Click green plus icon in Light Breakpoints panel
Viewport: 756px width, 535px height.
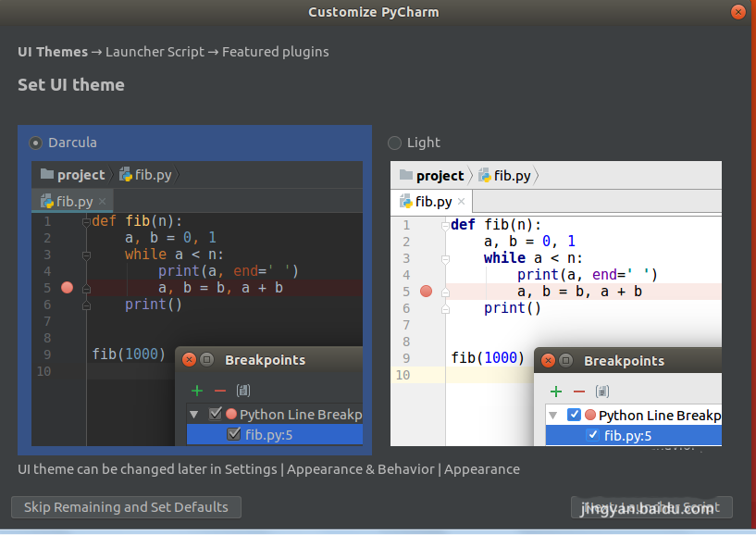pos(555,392)
